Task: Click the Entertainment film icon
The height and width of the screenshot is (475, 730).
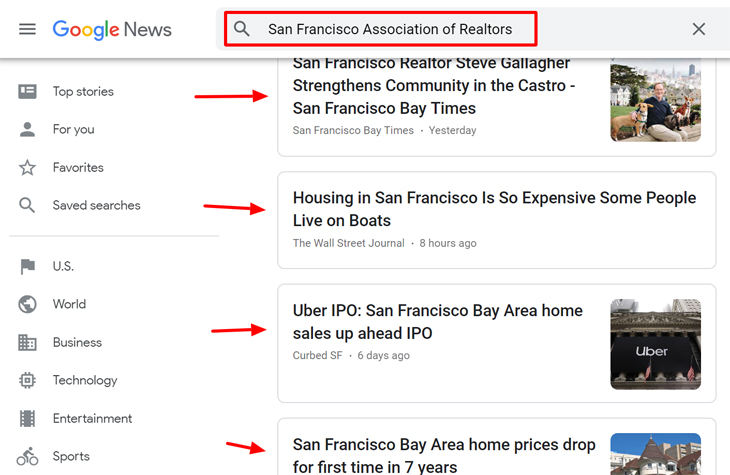Action: click(27, 419)
